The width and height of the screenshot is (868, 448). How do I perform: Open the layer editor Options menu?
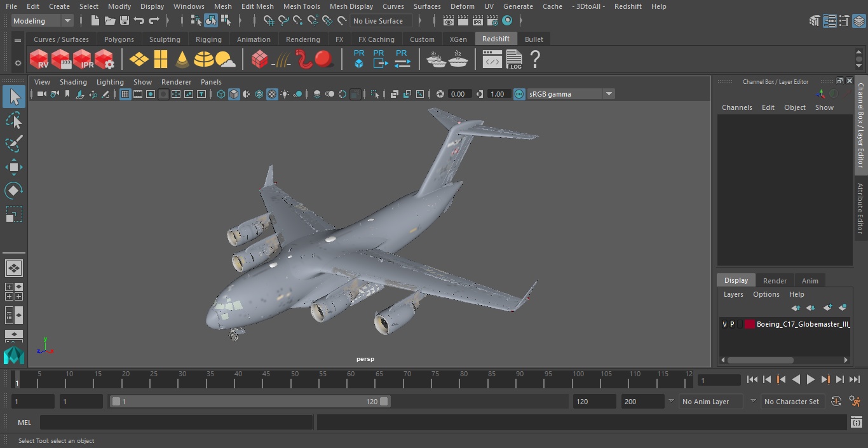pos(766,294)
